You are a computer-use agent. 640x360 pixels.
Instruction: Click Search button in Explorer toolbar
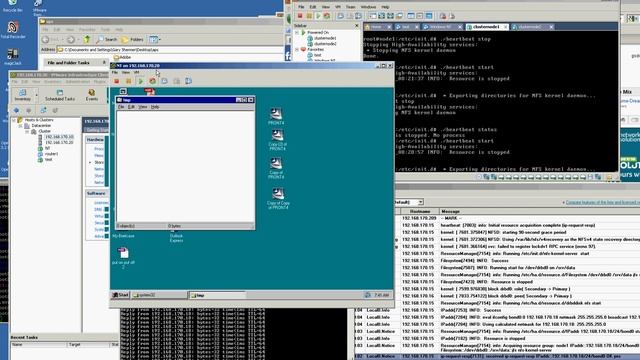[107, 40]
